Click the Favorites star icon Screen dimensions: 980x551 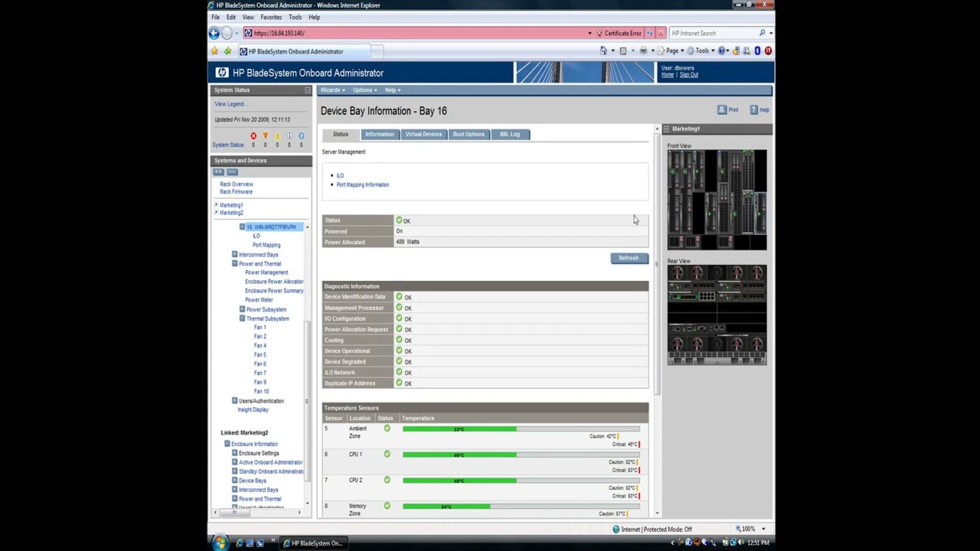click(x=214, y=51)
